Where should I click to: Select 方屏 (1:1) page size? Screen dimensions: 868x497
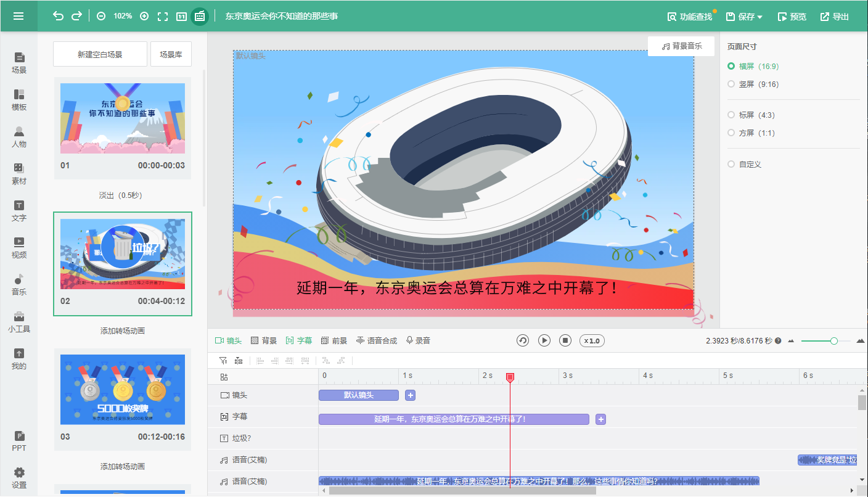tap(751, 133)
